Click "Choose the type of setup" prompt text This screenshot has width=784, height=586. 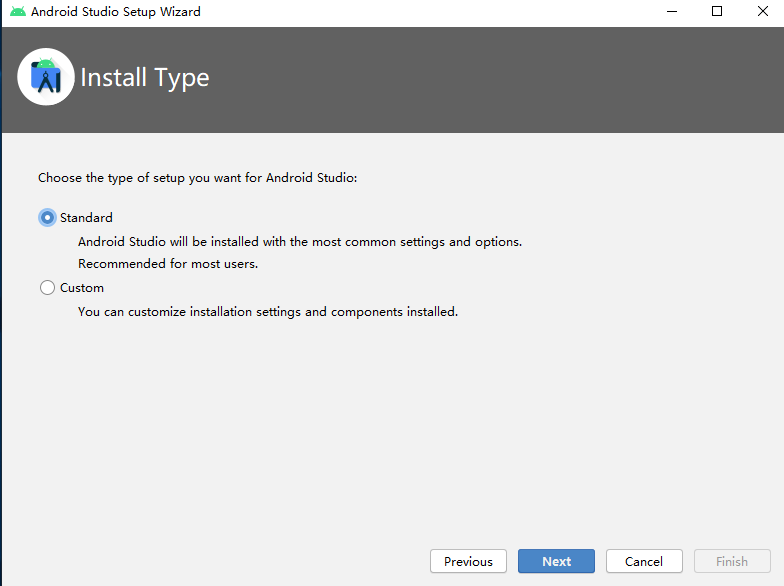(198, 178)
